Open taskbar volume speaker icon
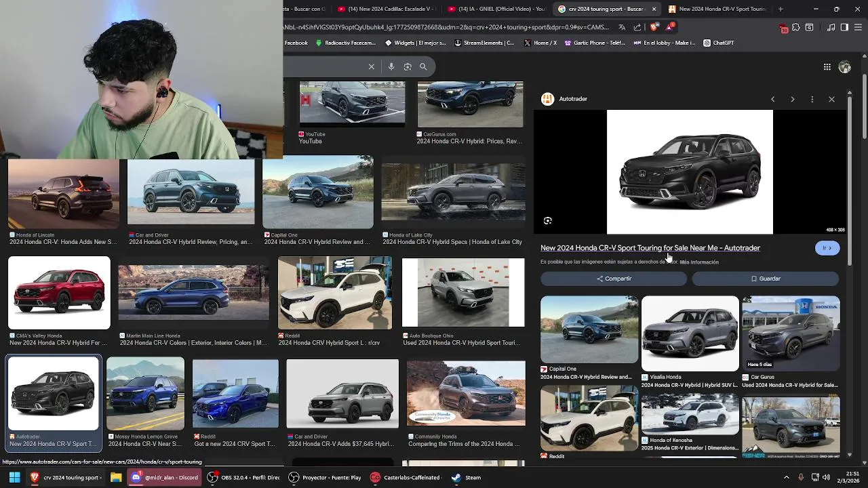Screen dimensions: 868x488 pyautogui.click(x=826, y=477)
